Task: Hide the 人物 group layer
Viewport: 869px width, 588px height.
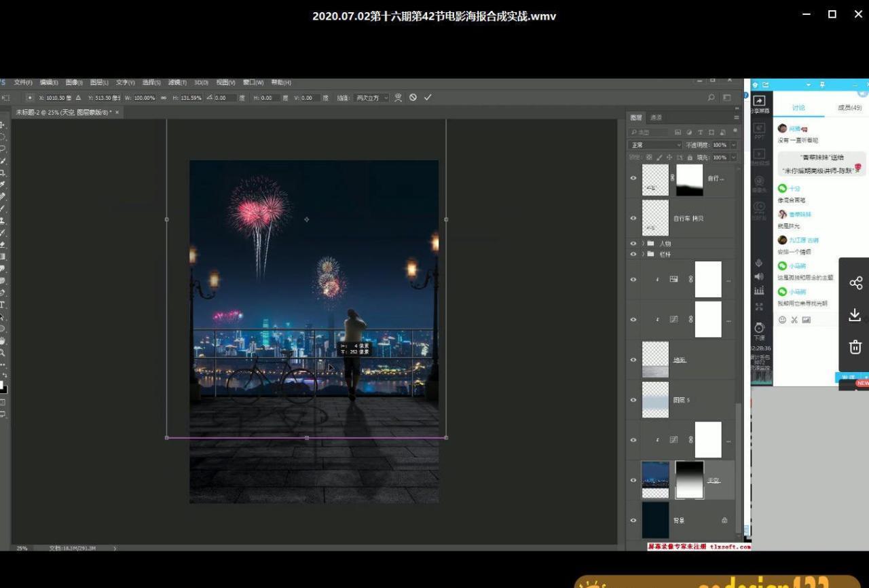Action: [x=633, y=243]
